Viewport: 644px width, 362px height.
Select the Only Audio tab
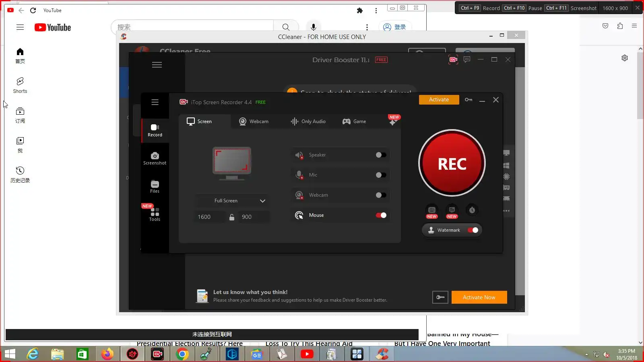pos(308,121)
